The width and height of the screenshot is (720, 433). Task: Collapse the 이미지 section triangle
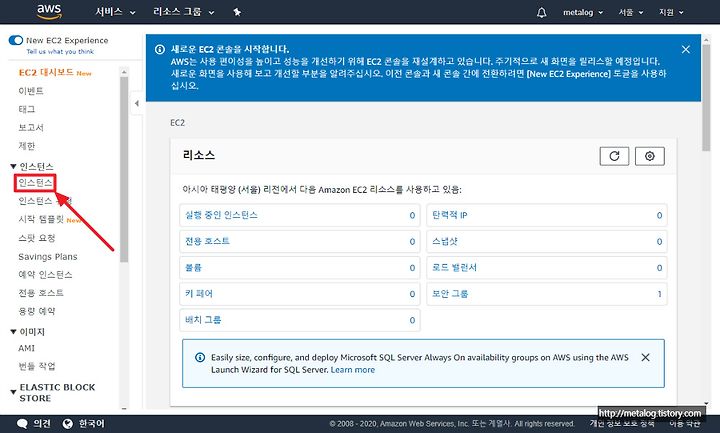click(13, 332)
